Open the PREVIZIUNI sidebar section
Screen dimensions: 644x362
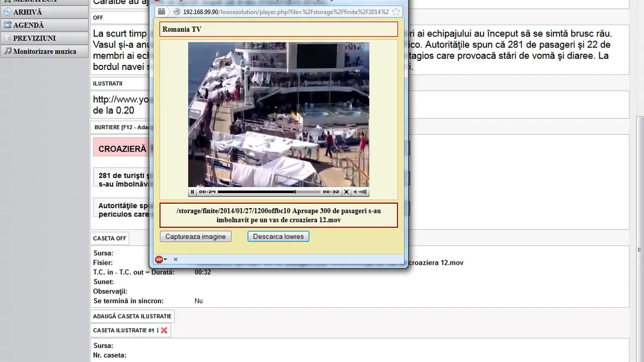click(44, 38)
